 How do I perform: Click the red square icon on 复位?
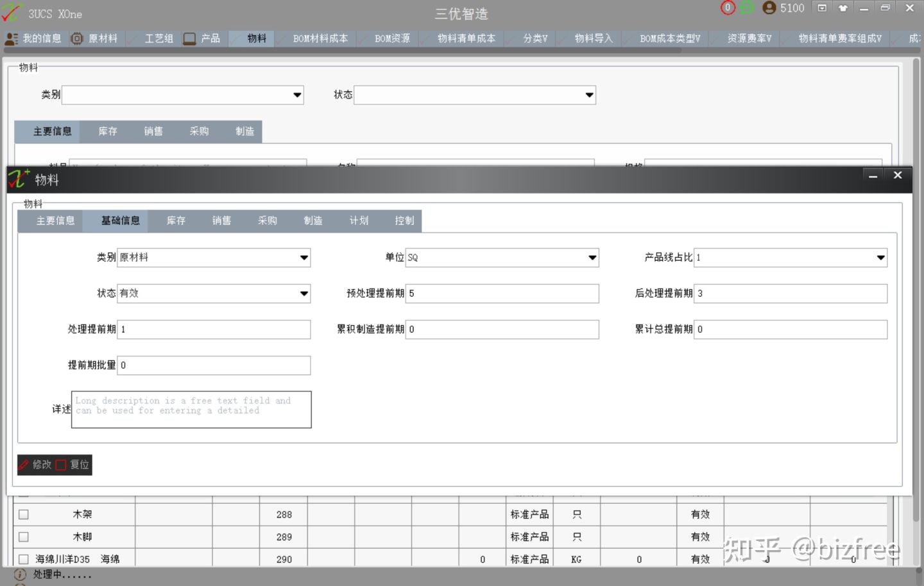click(x=61, y=465)
